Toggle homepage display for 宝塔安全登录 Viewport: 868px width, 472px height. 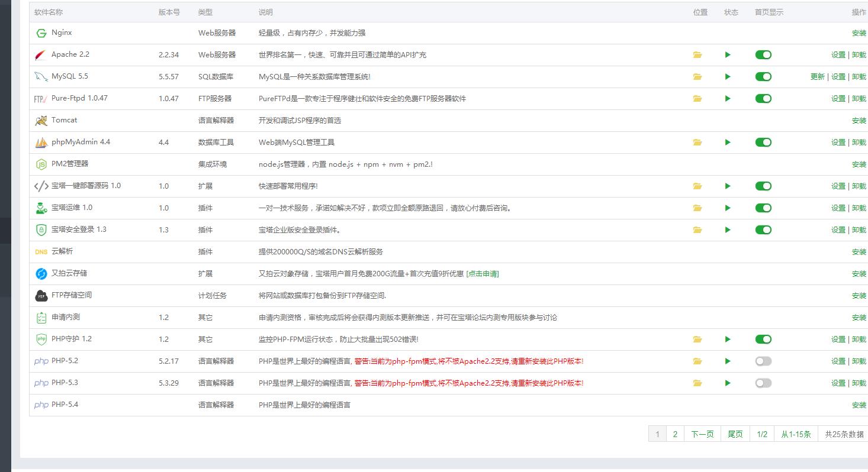click(x=763, y=230)
